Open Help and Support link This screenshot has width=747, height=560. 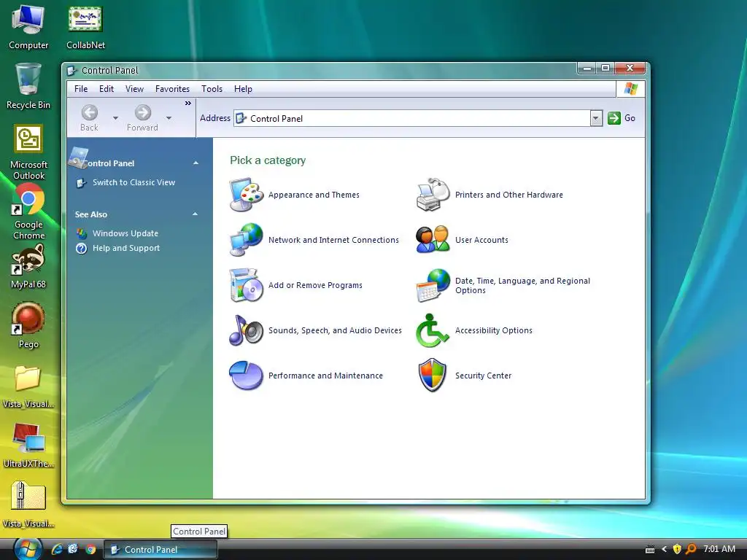(x=126, y=248)
